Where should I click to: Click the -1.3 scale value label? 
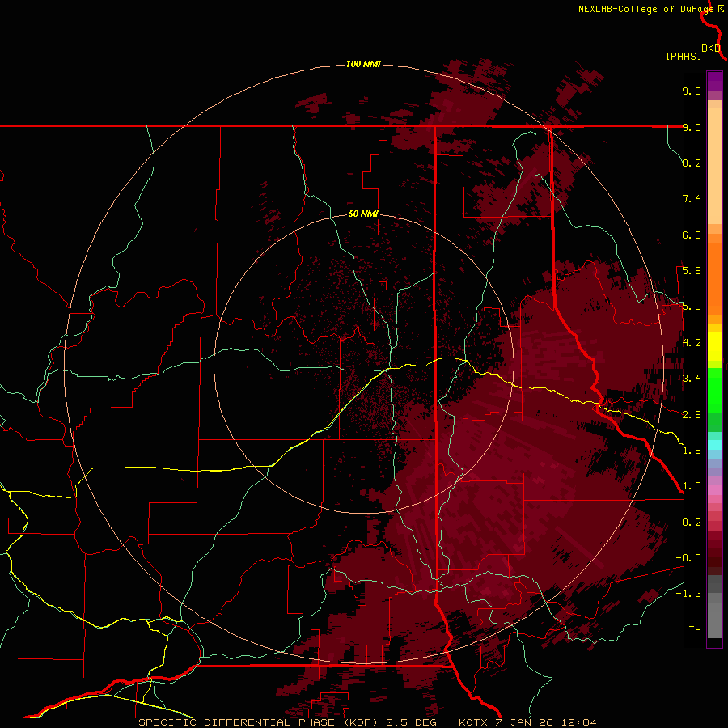point(688,594)
